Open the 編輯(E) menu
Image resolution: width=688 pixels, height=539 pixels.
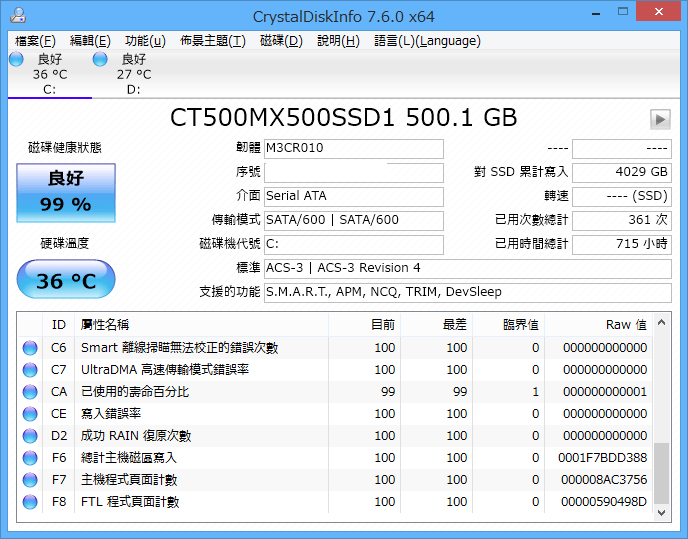90,41
